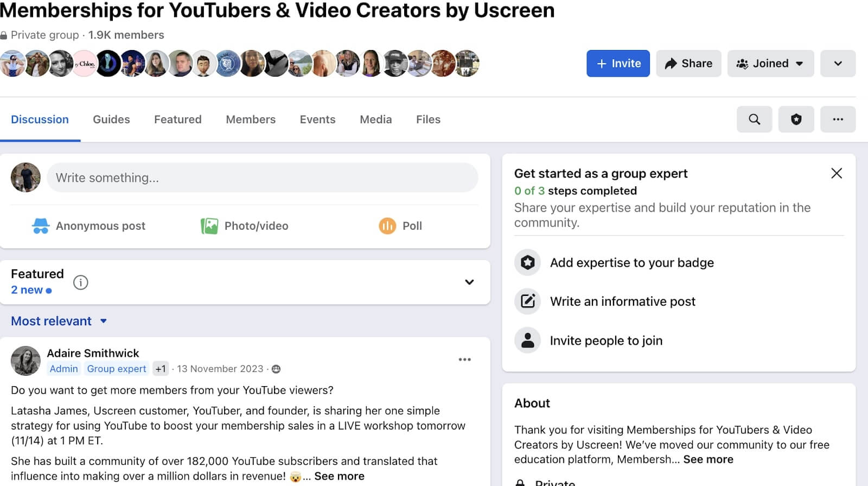The height and width of the screenshot is (486, 868).
Task: Select Write an informative post
Action: (622, 301)
